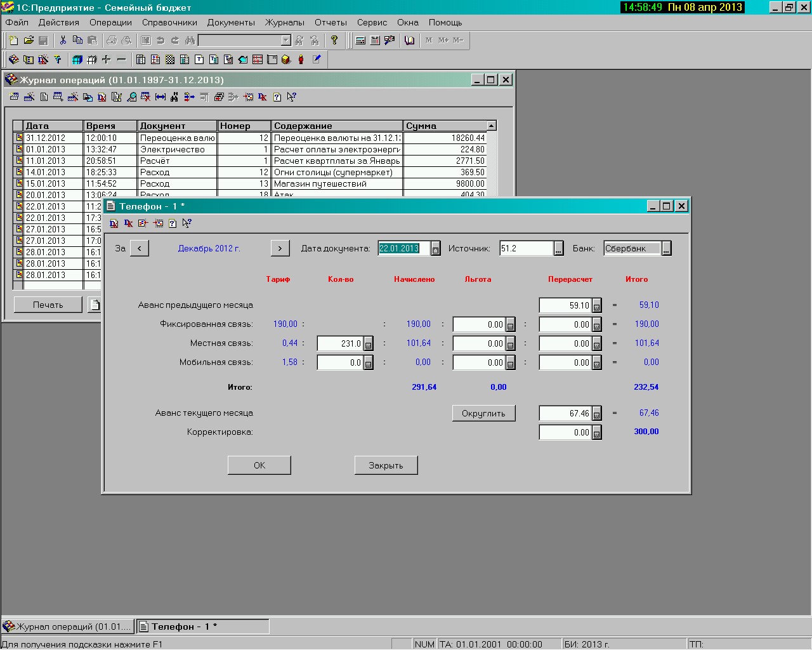
Task: Select journal row Электричество dated 01.01.2013
Action: point(250,149)
